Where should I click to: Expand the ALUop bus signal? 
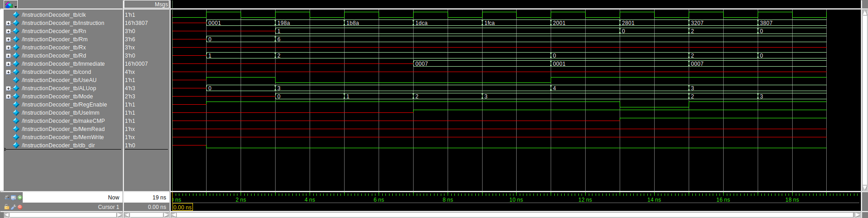coord(8,88)
